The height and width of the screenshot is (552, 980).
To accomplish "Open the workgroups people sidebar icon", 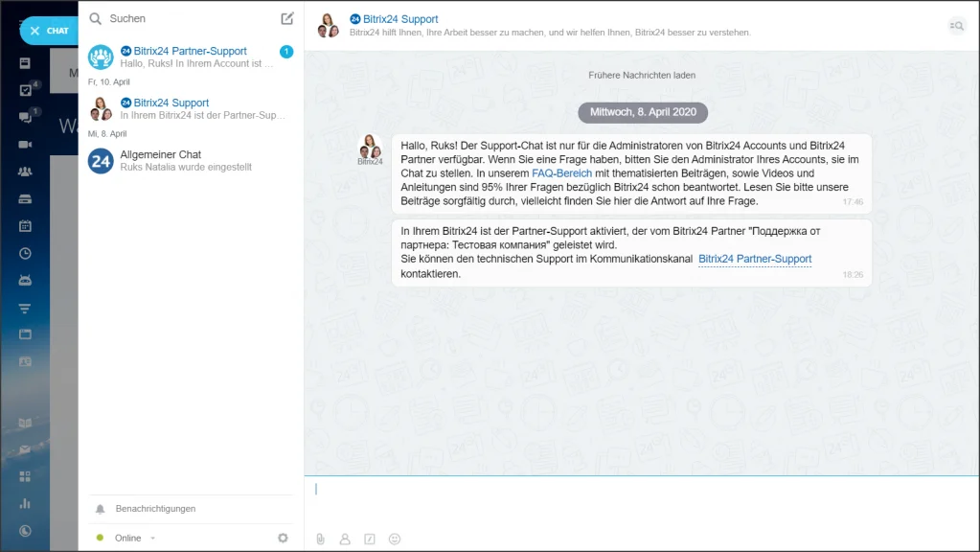I will click(25, 172).
